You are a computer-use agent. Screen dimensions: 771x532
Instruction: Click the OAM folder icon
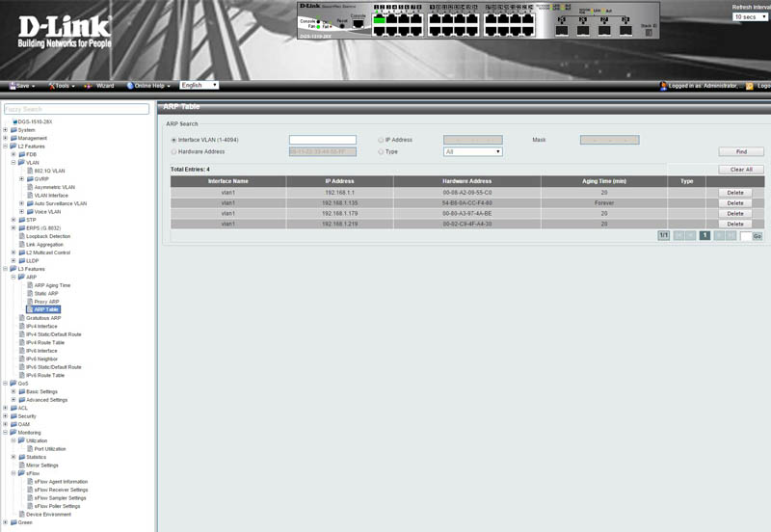[x=13, y=424]
